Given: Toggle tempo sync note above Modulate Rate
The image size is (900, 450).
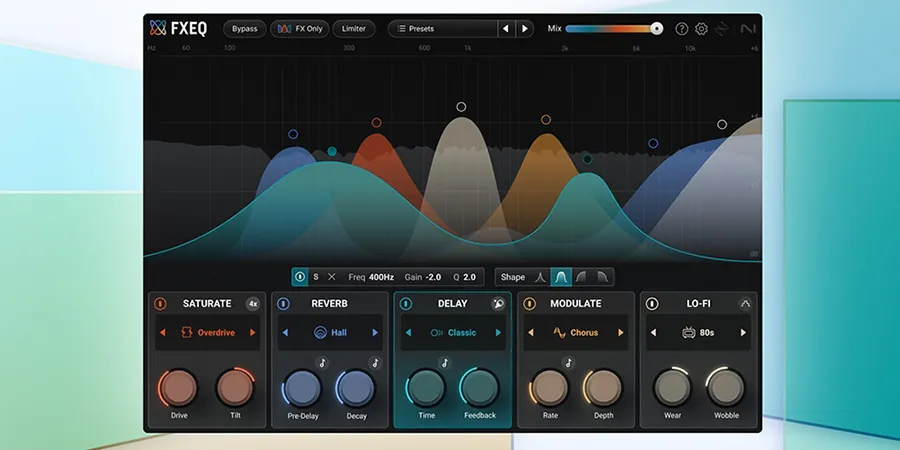Looking at the screenshot, I should point(568,363).
